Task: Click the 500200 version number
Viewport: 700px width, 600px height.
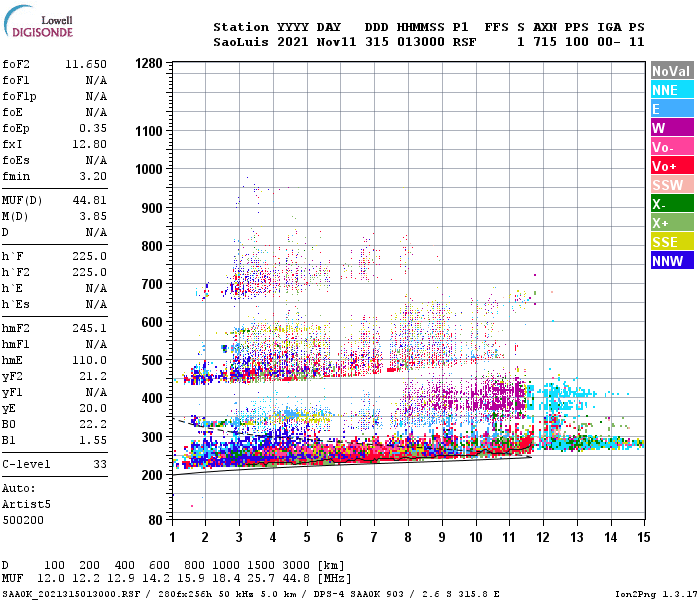Action: click(23, 520)
